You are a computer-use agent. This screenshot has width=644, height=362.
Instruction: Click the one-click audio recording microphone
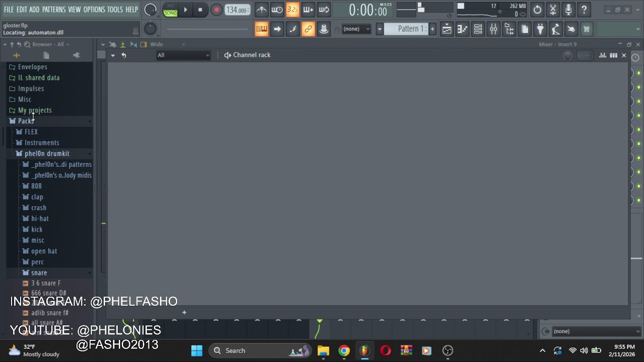click(569, 10)
